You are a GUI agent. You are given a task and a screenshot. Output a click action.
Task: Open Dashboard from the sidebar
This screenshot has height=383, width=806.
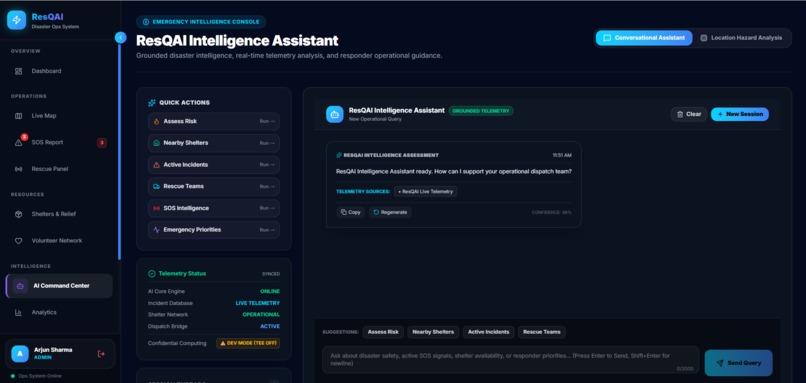(59, 71)
